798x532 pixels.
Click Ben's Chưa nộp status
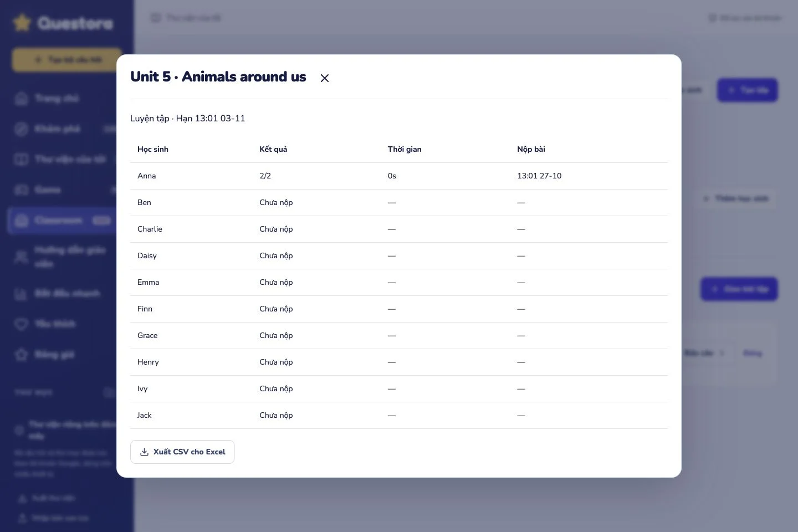[x=276, y=203]
